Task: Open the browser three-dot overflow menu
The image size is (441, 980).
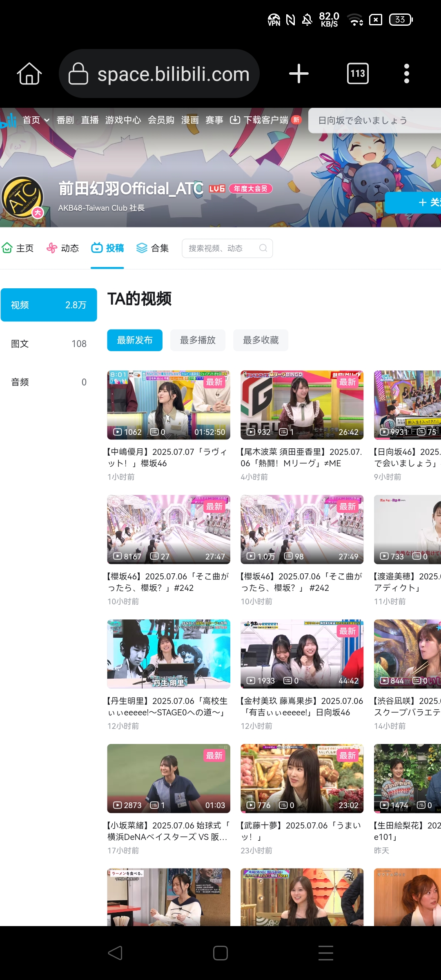Action: pyautogui.click(x=406, y=73)
